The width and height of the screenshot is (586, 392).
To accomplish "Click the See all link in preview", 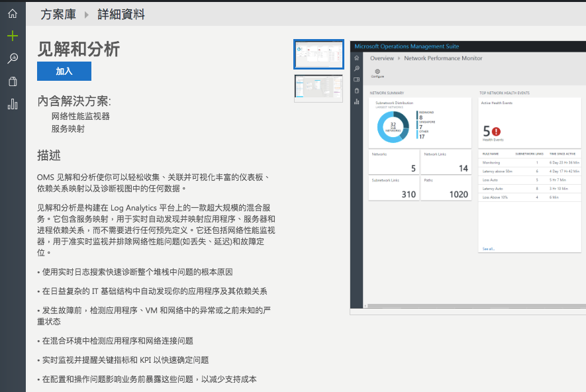I will coord(489,249).
